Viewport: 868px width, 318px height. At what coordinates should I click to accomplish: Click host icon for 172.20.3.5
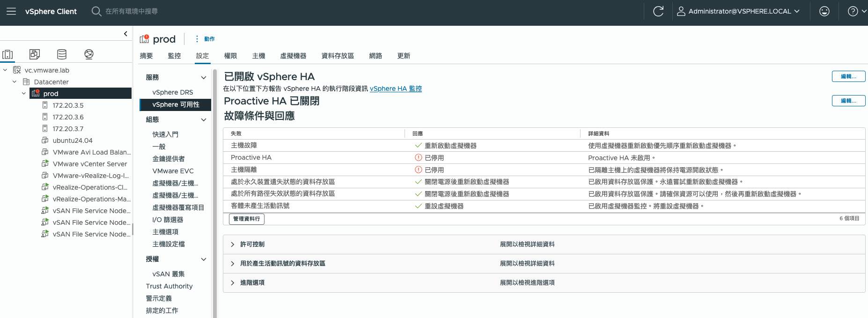tap(45, 105)
